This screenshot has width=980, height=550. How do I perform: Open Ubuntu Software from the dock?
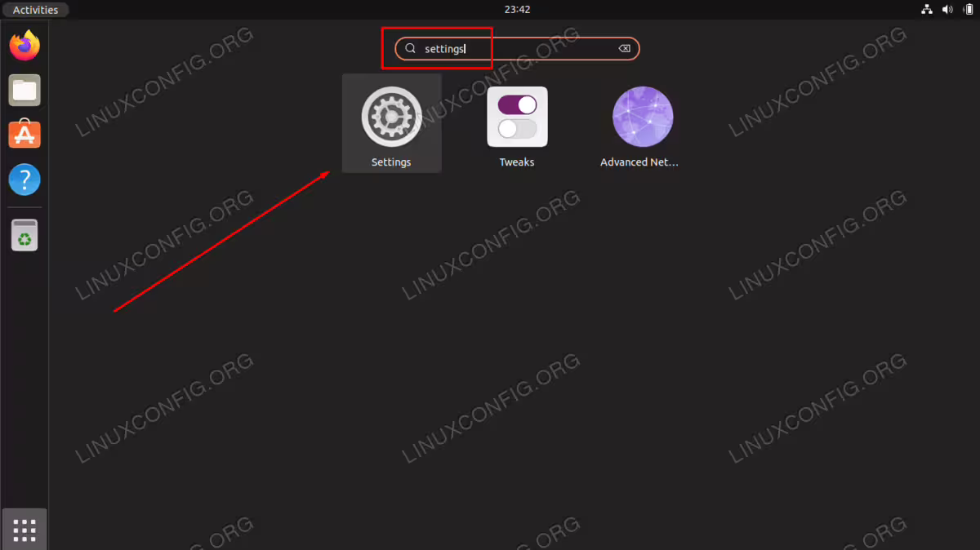tap(24, 135)
